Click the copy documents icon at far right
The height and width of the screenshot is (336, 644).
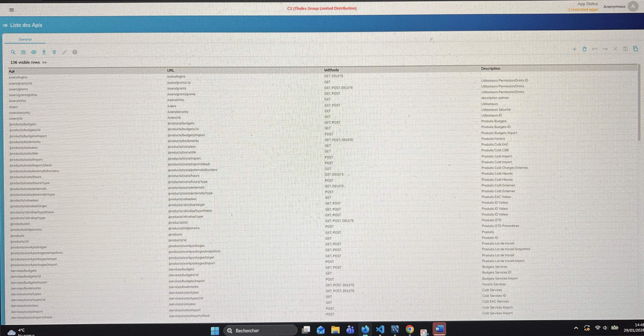(635, 49)
